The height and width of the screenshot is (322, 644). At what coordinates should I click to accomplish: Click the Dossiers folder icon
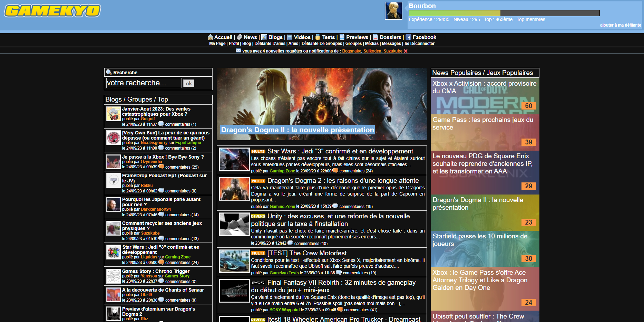[375, 37]
